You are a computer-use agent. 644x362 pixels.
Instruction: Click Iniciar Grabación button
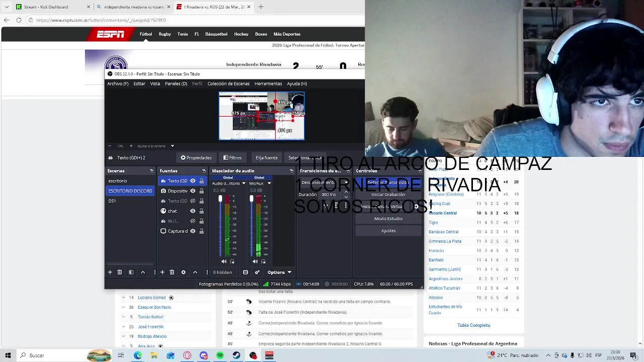point(388,195)
